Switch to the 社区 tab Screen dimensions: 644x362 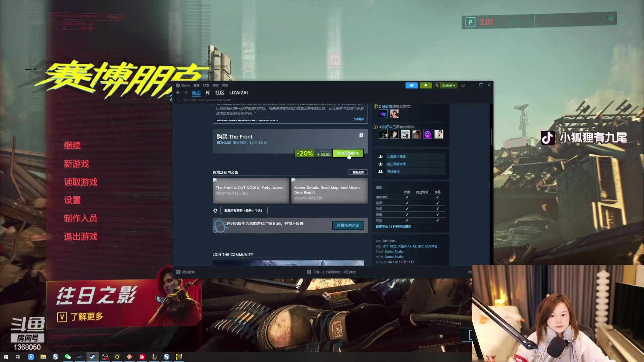[x=220, y=93]
